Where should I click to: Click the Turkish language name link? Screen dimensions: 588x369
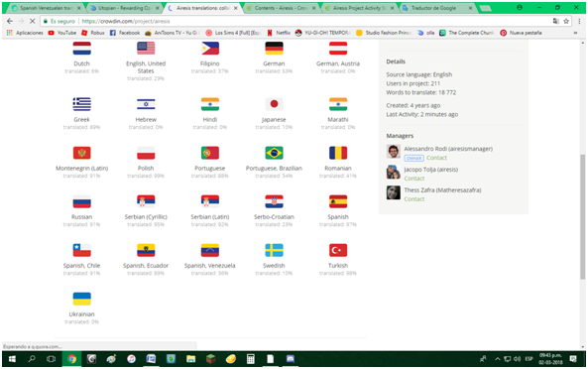(338, 266)
